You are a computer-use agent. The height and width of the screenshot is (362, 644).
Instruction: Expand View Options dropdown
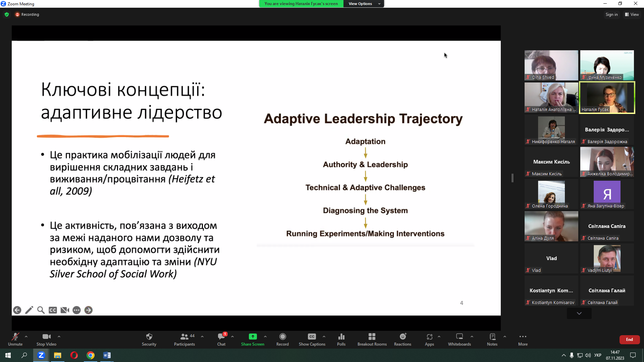coord(364,4)
